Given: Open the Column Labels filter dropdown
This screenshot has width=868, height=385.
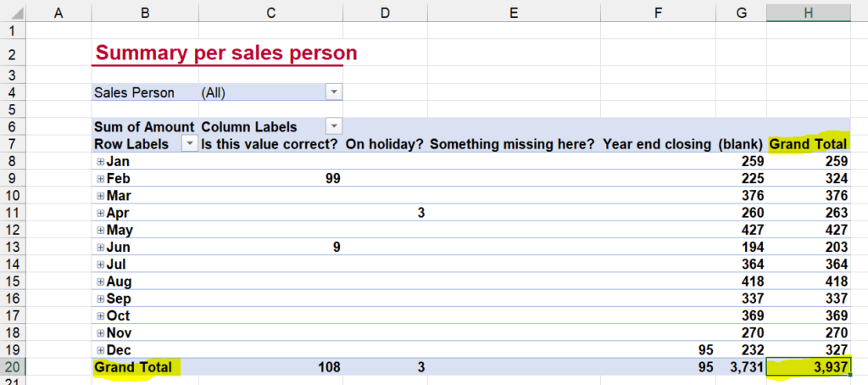Looking at the screenshot, I should [x=334, y=126].
